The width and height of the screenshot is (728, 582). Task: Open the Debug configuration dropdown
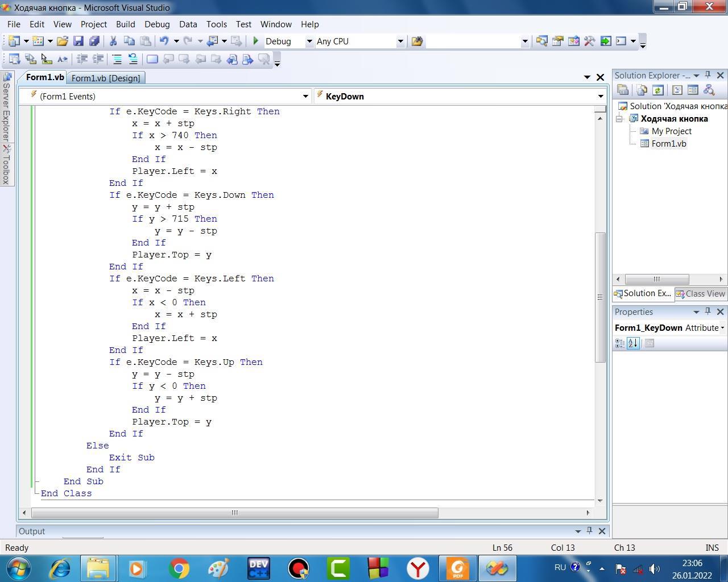pos(309,41)
